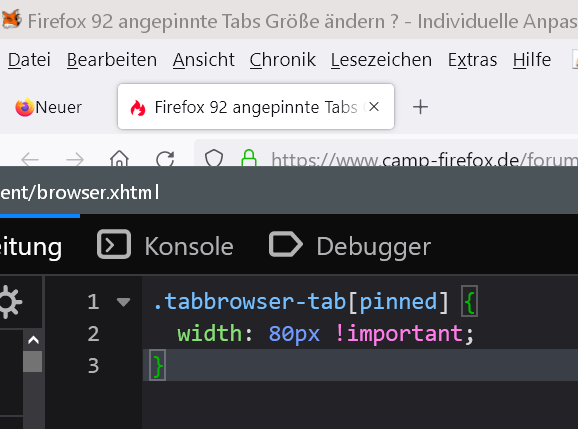
Task: Open a new tab with plus button
Action: (x=420, y=107)
